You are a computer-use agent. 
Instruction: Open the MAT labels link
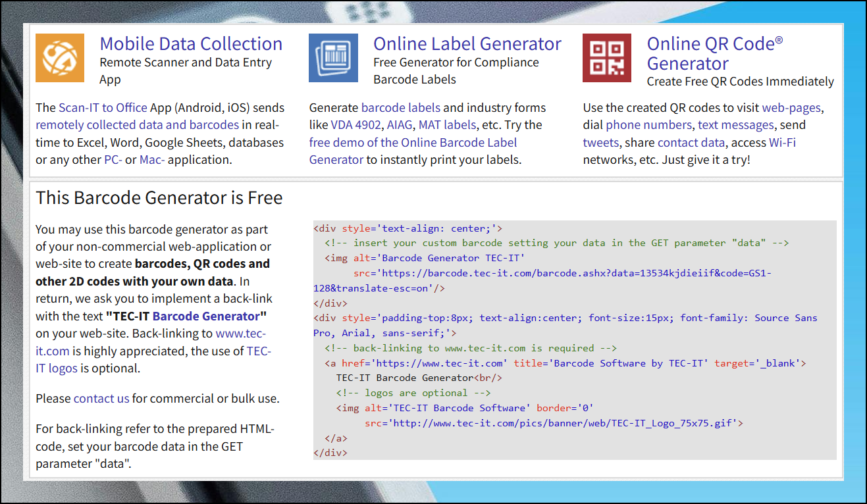[x=447, y=125]
